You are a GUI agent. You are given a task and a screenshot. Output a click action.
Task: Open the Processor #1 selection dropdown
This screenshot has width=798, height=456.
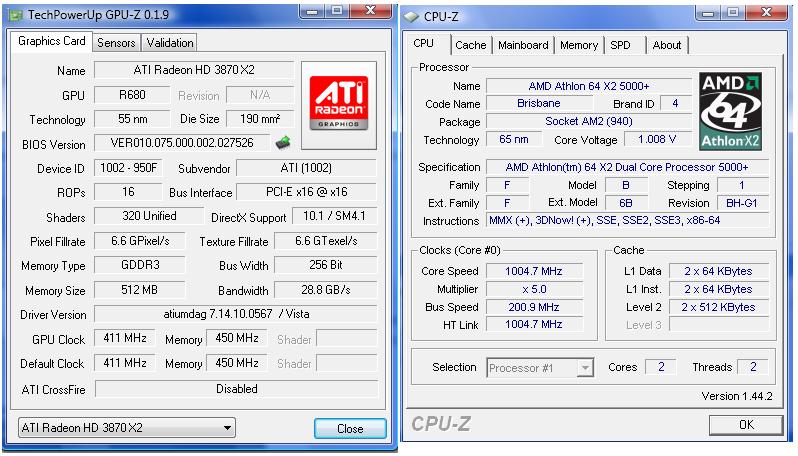point(540,367)
